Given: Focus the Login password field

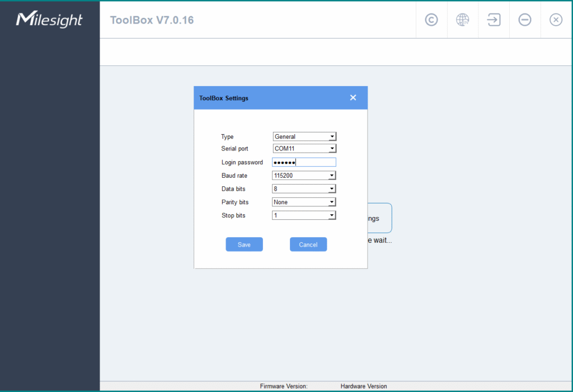Looking at the screenshot, I should (x=304, y=162).
